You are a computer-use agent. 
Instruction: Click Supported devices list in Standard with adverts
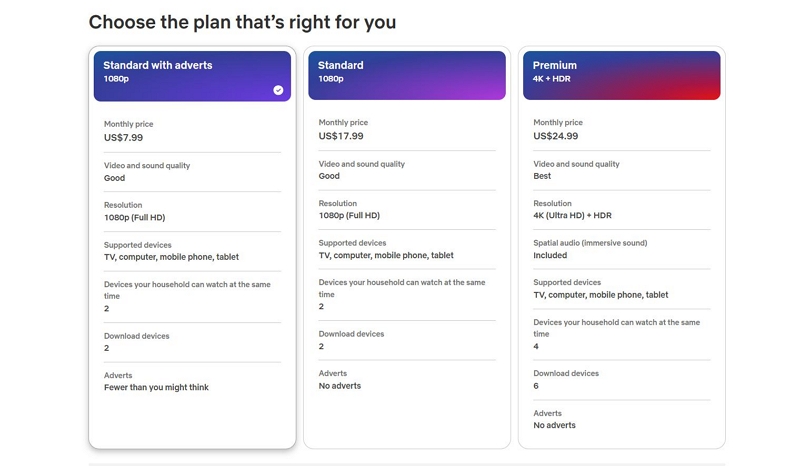click(x=171, y=257)
